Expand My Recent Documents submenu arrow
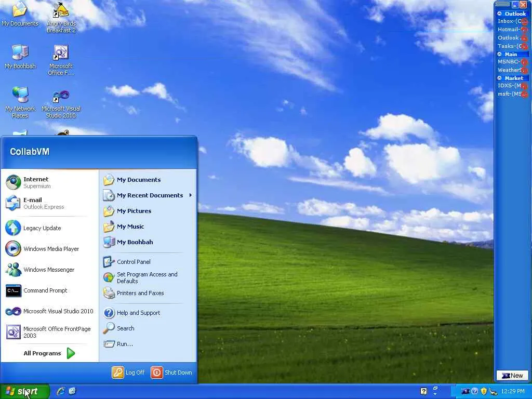The height and width of the screenshot is (399, 532). pos(190,195)
